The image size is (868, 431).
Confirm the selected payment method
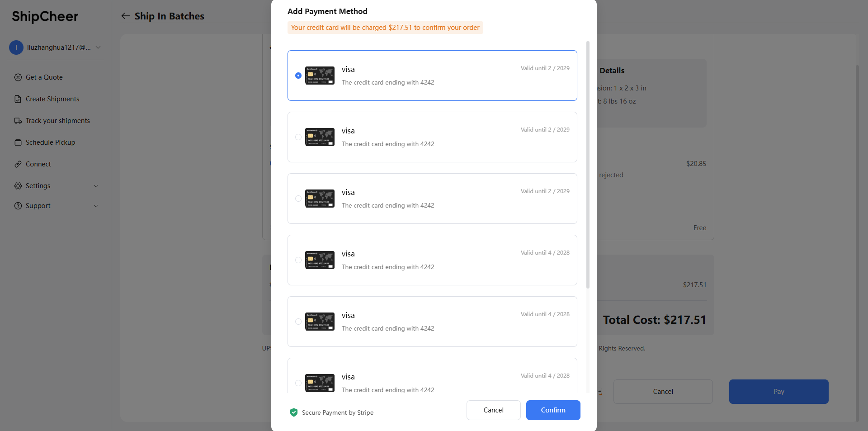(553, 410)
